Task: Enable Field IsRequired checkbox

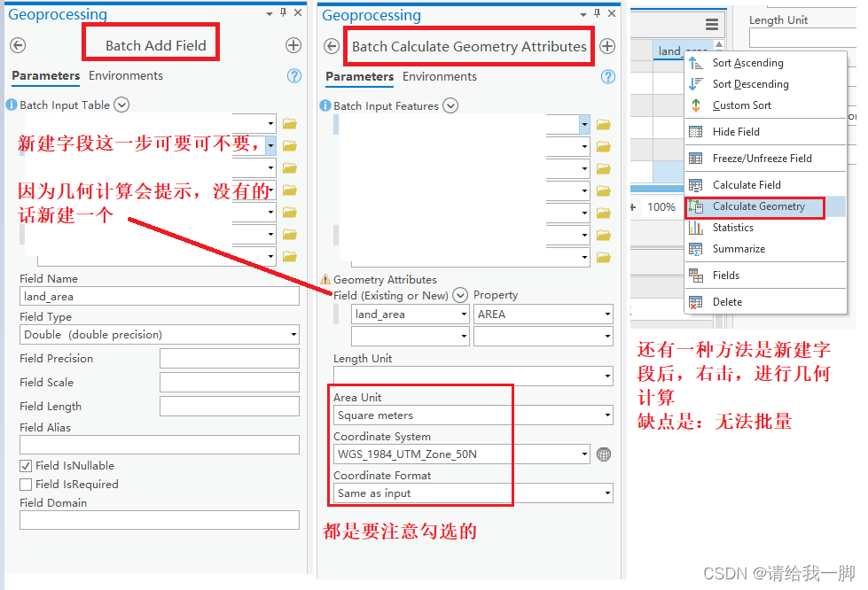Action: point(26,485)
